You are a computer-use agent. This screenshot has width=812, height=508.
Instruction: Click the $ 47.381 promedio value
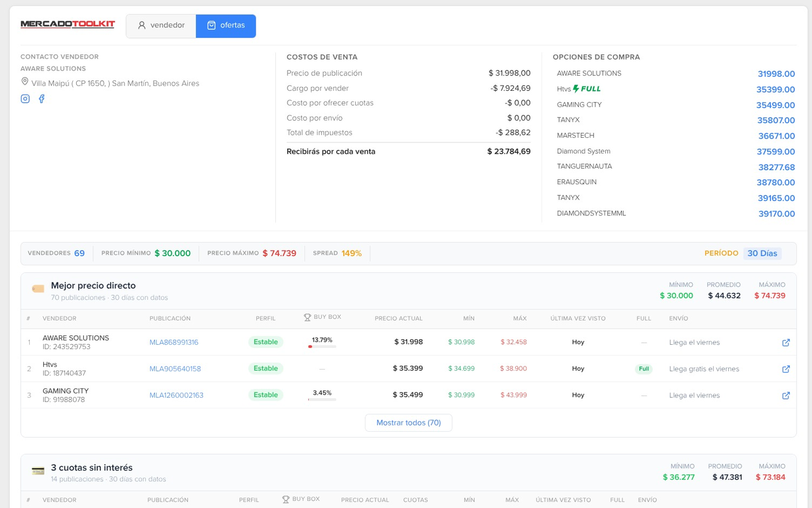[727, 478]
